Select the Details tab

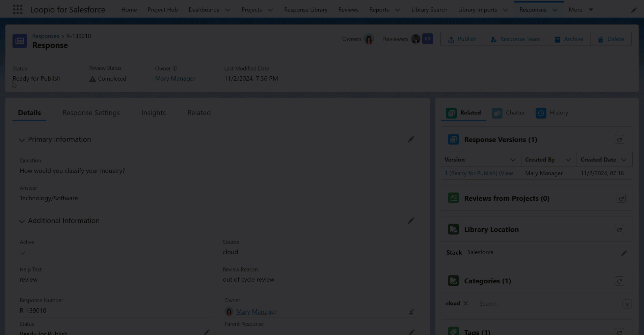click(x=29, y=113)
